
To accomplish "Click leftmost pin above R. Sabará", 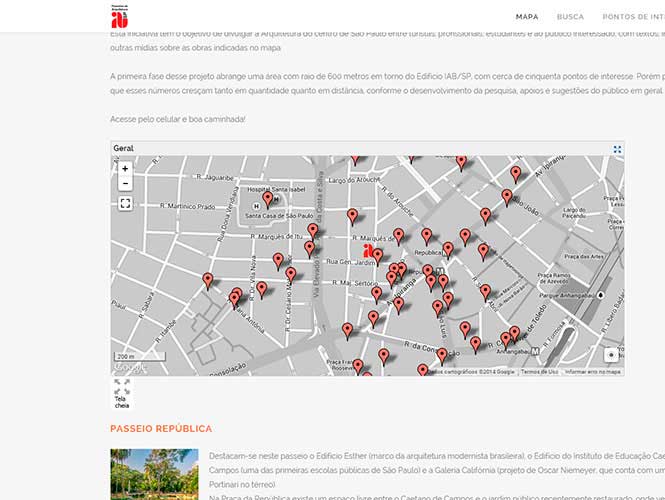I will click(x=208, y=282).
